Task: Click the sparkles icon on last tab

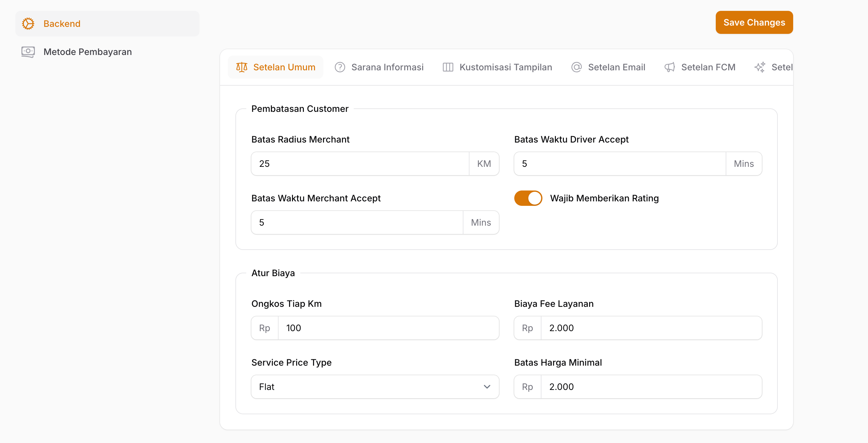Action: click(x=760, y=67)
